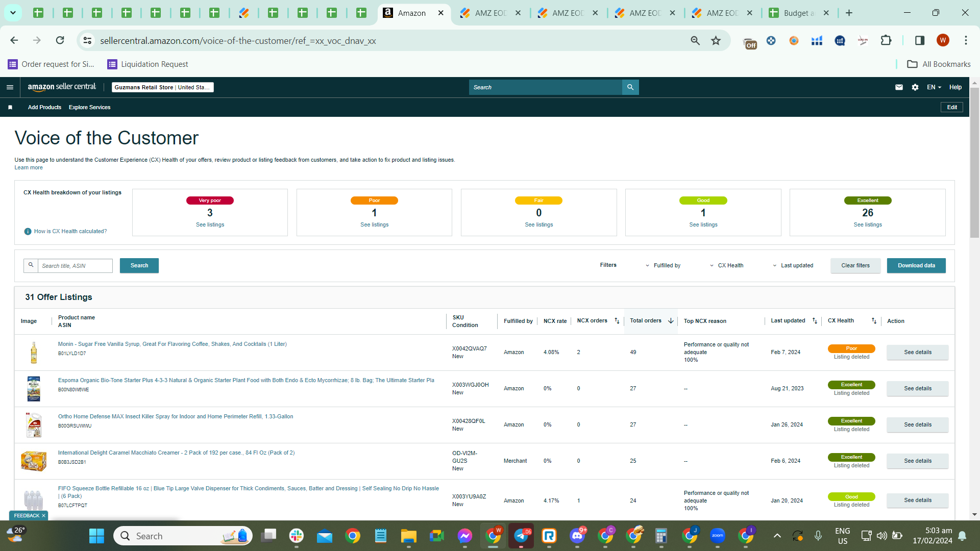Image resolution: width=980 pixels, height=551 pixels.
Task: Sort by Total orders down arrow
Action: tap(671, 321)
